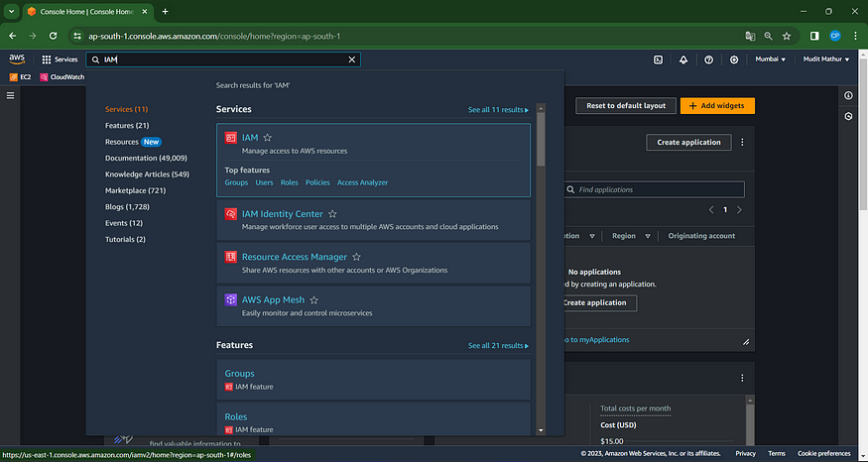868x462 pixels.
Task: Open IAM Policies top feature link
Action: [x=317, y=182]
